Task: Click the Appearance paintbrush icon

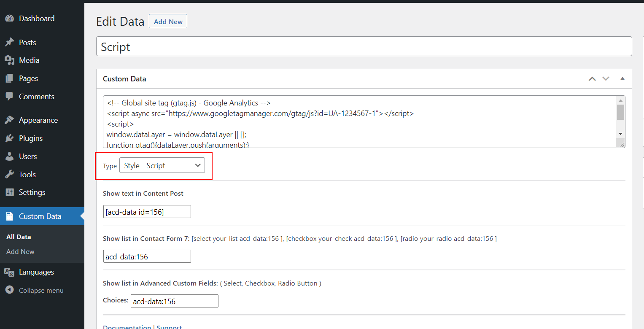Action: [9, 120]
